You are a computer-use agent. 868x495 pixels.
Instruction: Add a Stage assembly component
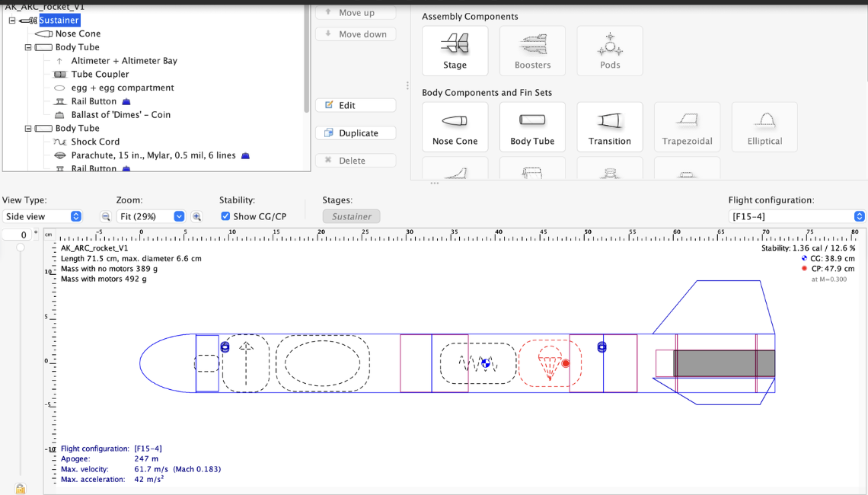(455, 51)
